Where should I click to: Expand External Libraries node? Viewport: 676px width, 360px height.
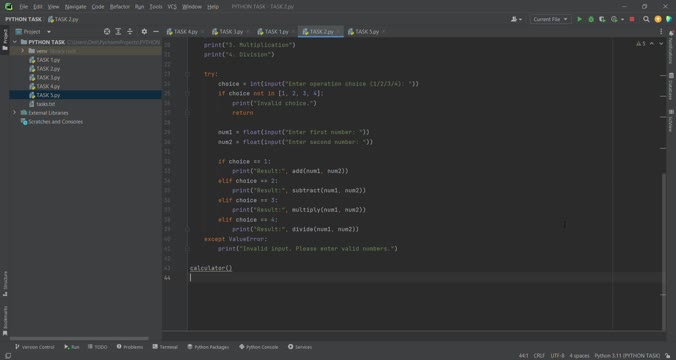15,113
